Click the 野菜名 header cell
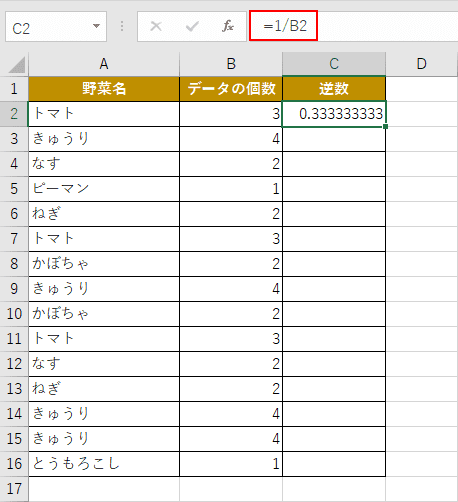Image resolution: width=458 pixels, height=502 pixels. 104,89
